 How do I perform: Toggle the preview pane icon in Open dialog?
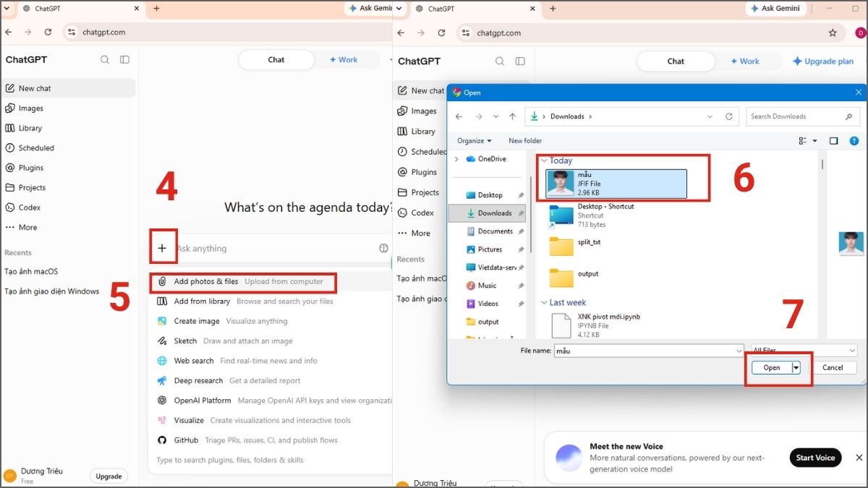(833, 141)
